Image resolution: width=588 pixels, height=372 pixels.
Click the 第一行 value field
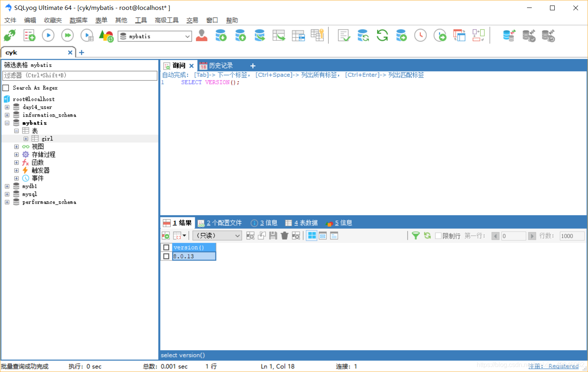click(514, 236)
